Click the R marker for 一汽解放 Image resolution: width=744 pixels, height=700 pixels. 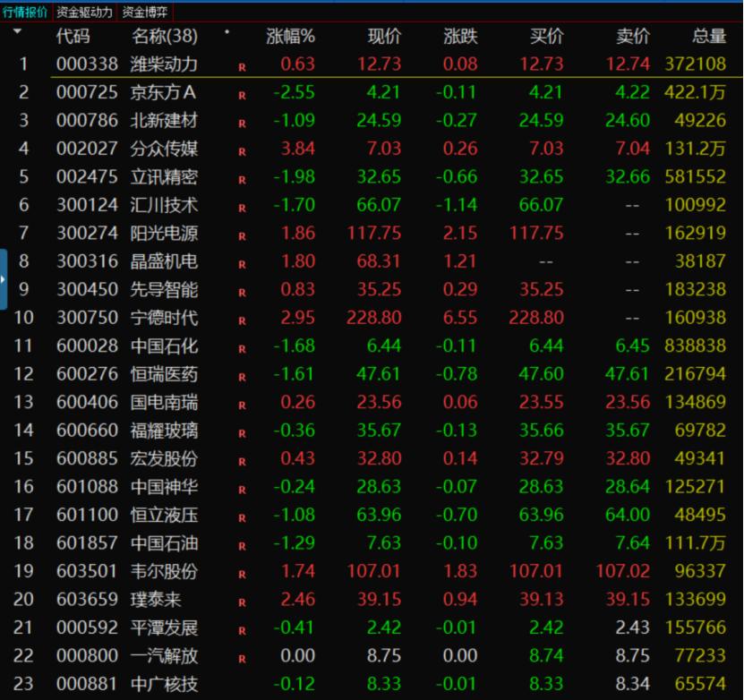click(242, 659)
